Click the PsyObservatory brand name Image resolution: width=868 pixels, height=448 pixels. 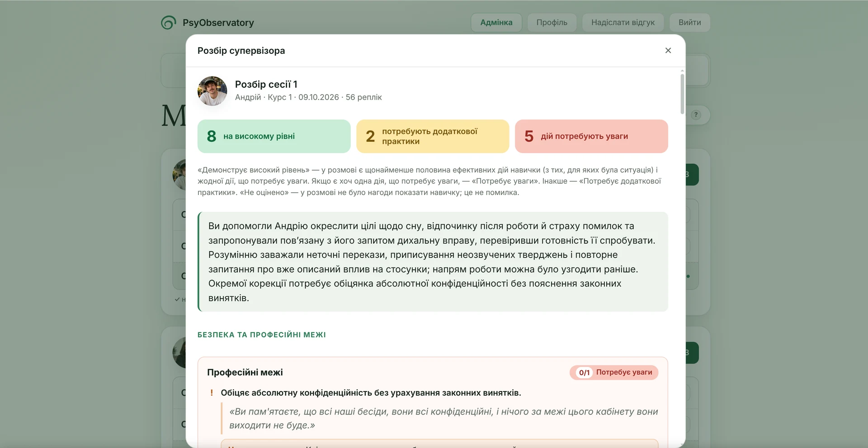point(218,23)
